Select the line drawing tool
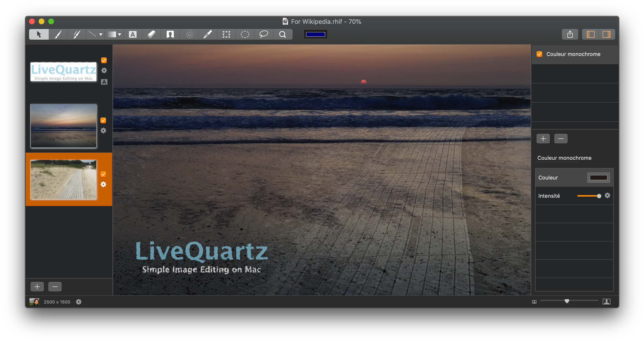This screenshot has height=341, width=644. point(92,34)
